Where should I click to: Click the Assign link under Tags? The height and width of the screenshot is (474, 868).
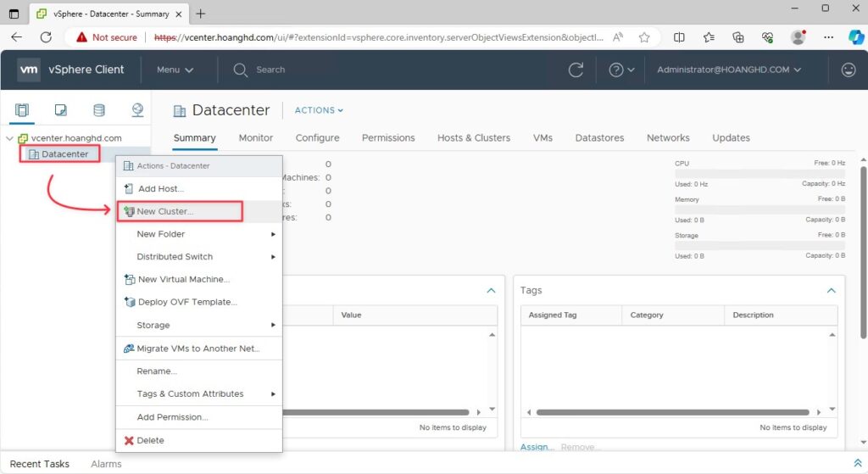click(537, 447)
